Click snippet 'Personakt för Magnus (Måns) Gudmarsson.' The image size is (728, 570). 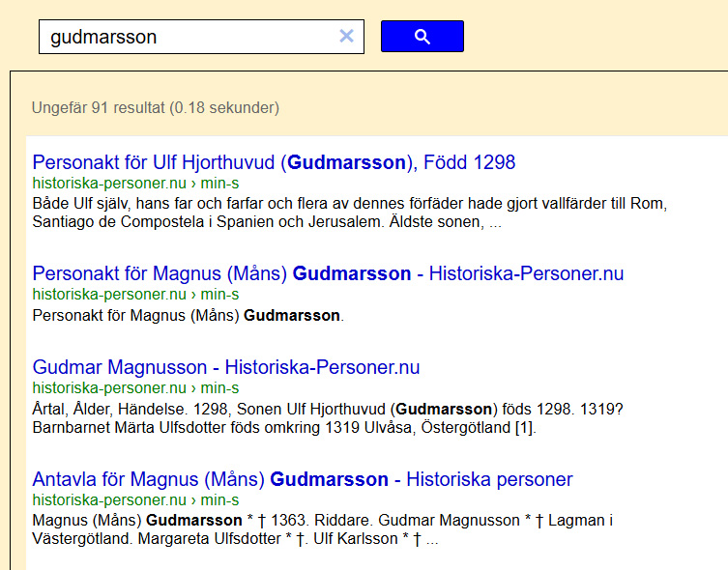click(188, 315)
